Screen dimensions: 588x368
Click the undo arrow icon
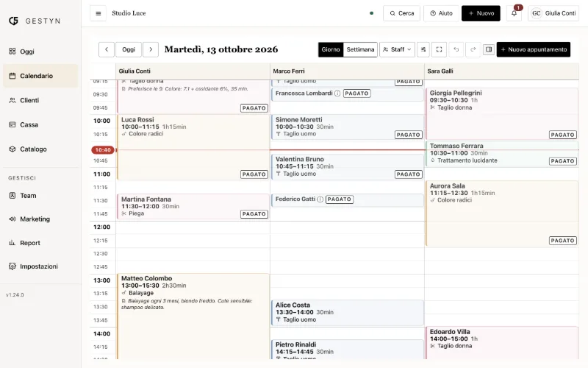(456, 49)
